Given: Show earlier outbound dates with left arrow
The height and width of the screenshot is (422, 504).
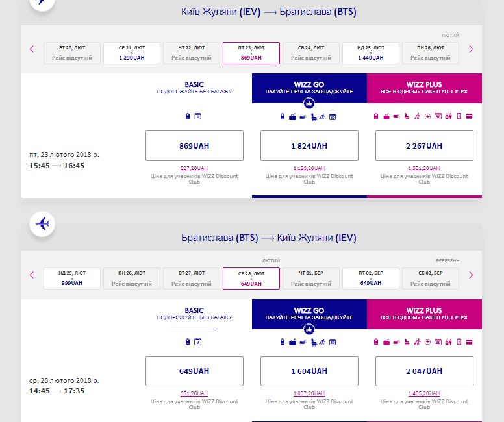Looking at the screenshot, I should 31,49.
